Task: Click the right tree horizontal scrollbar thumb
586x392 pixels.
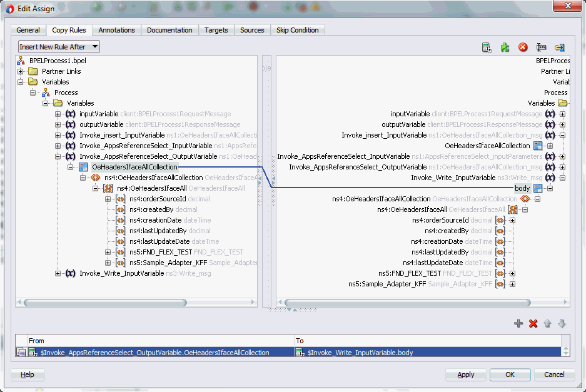Action: 408,303
